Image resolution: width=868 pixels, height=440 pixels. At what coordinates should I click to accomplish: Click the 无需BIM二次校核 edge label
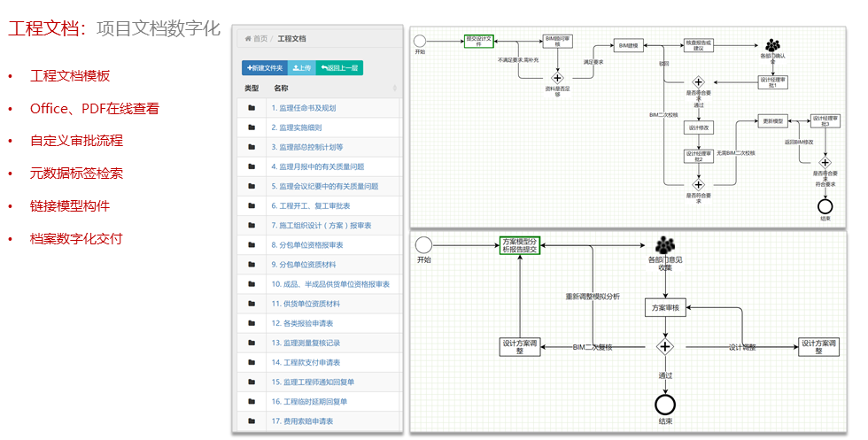tap(736, 153)
